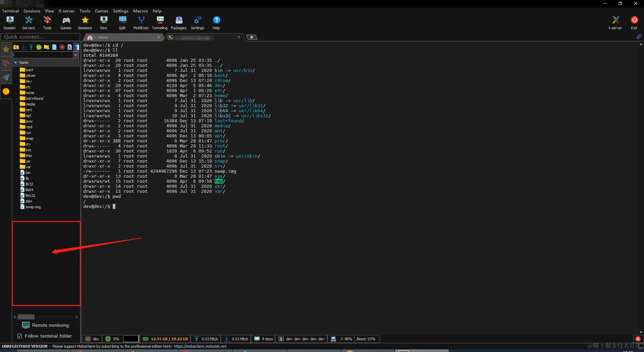Create a new folder in SFTP browser

click(x=47, y=47)
